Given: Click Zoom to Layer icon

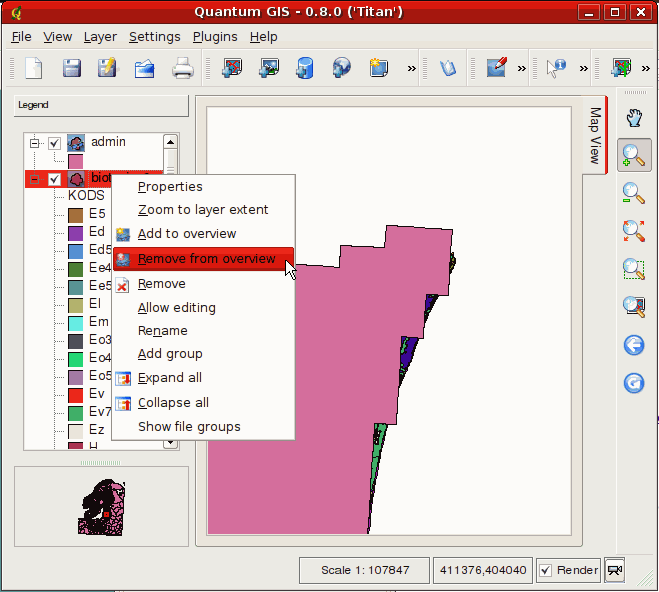Looking at the screenshot, I should pos(634,307).
